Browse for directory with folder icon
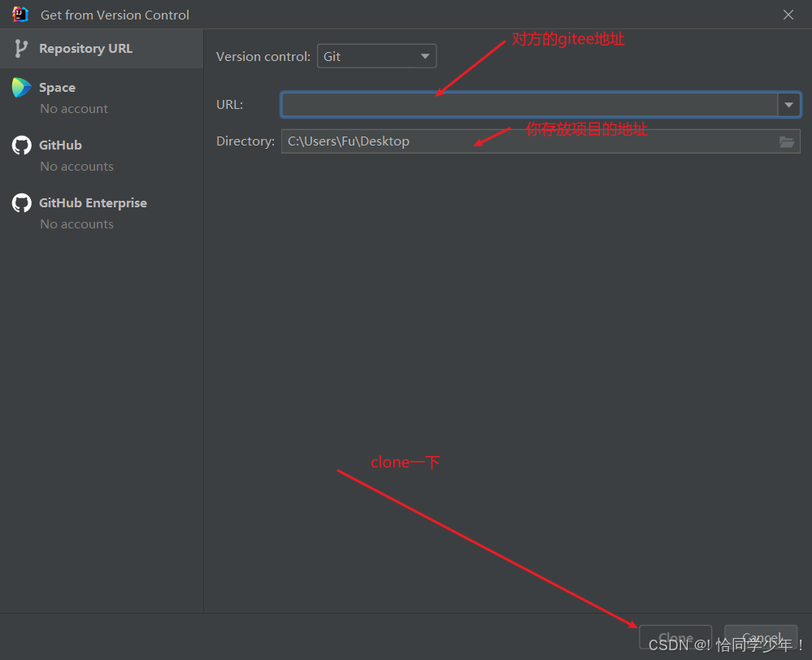Viewport: 812px width, 660px height. 787,141
